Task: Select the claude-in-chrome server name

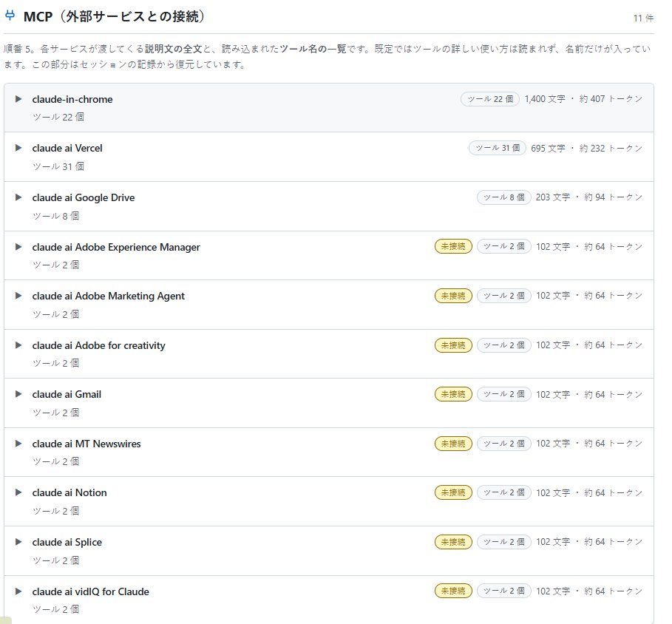Action: tap(72, 99)
